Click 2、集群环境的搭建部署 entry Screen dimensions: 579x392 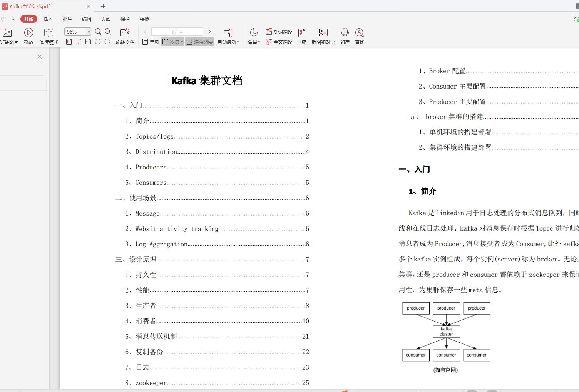[499, 147]
